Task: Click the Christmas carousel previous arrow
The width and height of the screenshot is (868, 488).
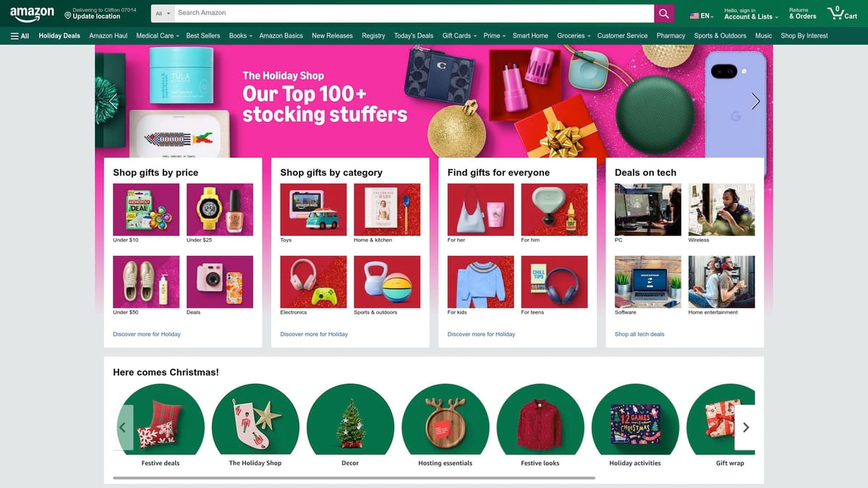Action: (x=124, y=427)
